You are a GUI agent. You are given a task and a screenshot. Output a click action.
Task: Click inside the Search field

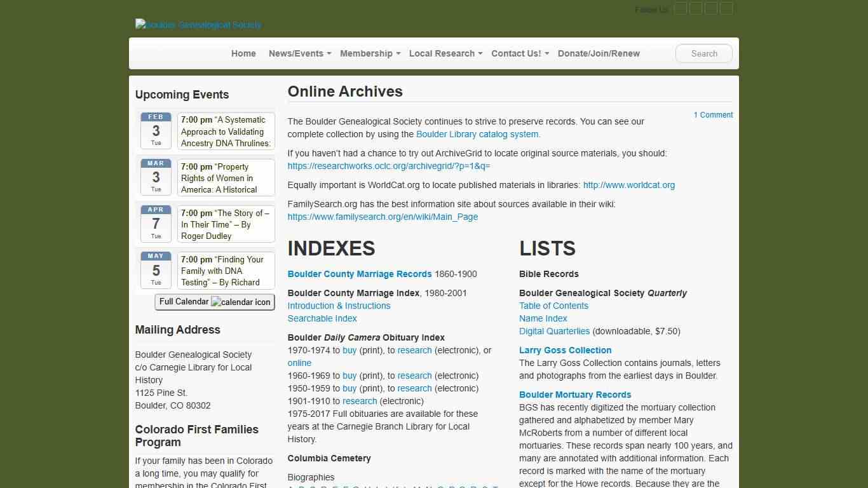pyautogui.click(x=703, y=53)
